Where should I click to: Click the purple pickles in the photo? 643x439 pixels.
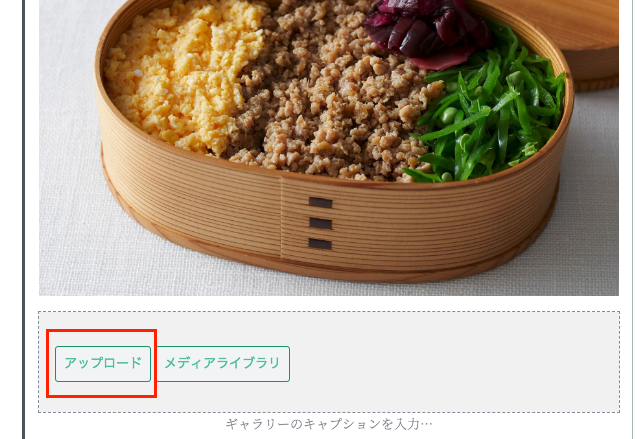click(x=426, y=31)
